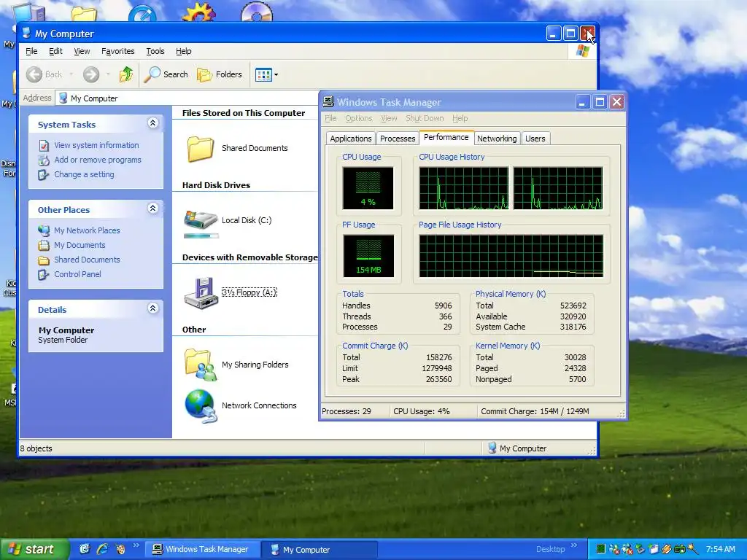747x560 pixels.
Task: Click the Task Manager title bar icon
Action: tap(328, 101)
